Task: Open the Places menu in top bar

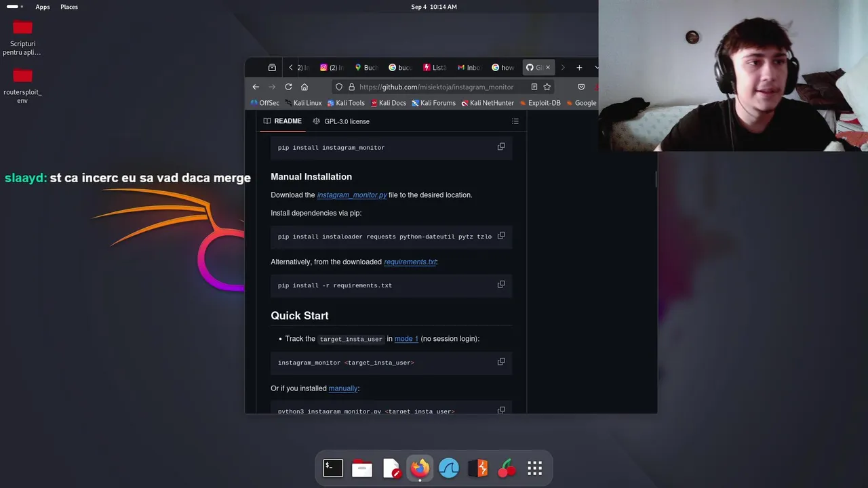Action: pyautogui.click(x=69, y=7)
